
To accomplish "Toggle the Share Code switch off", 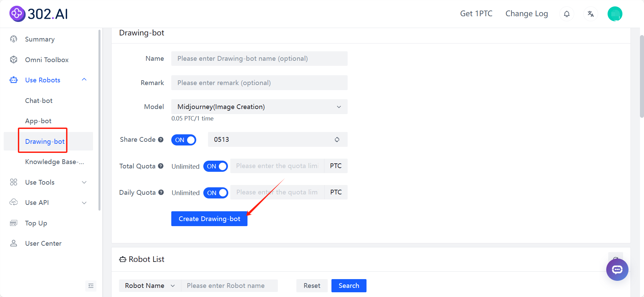I will 184,140.
